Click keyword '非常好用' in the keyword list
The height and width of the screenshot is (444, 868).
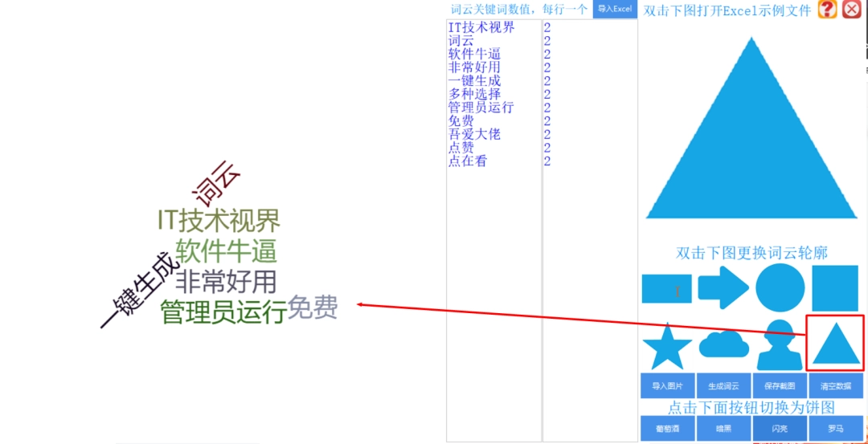click(474, 67)
